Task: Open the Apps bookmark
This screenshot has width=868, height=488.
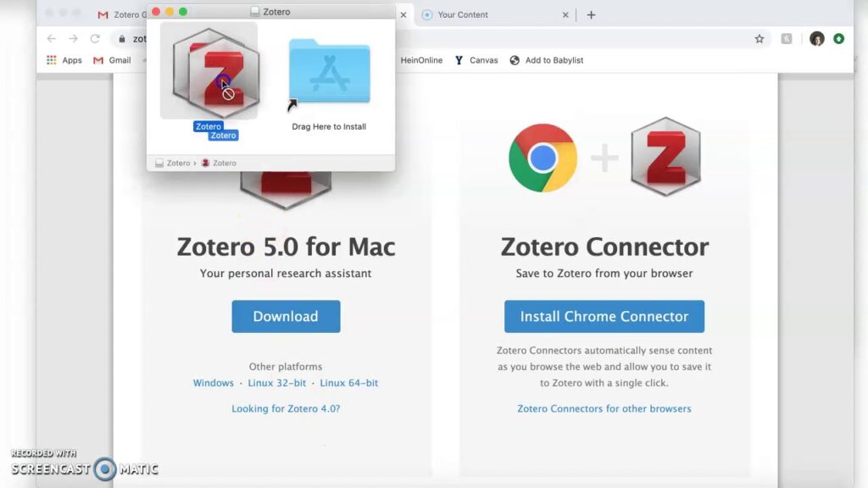Action: point(64,60)
